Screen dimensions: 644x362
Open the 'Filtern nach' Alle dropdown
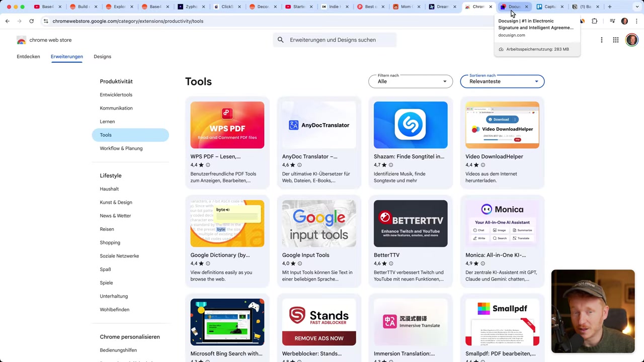pyautogui.click(x=411, y=81)
